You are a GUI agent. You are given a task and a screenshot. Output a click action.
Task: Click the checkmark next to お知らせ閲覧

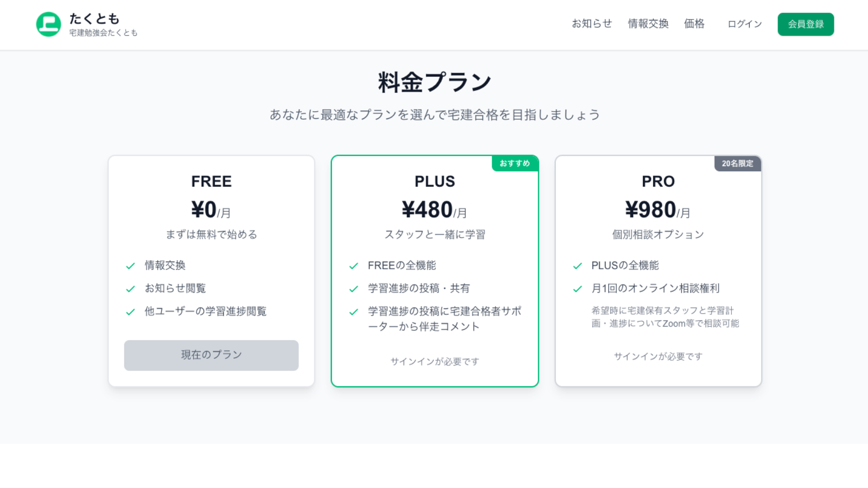tap(131, 289)
